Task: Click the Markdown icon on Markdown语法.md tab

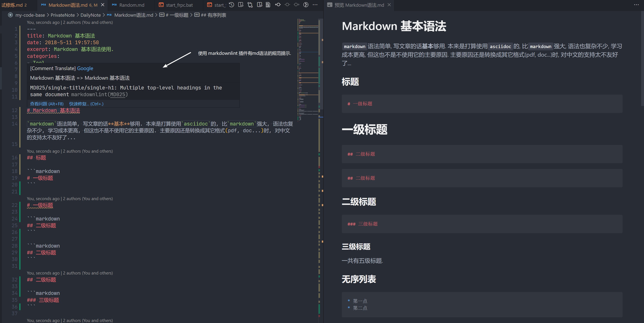Action: point(43,5)
